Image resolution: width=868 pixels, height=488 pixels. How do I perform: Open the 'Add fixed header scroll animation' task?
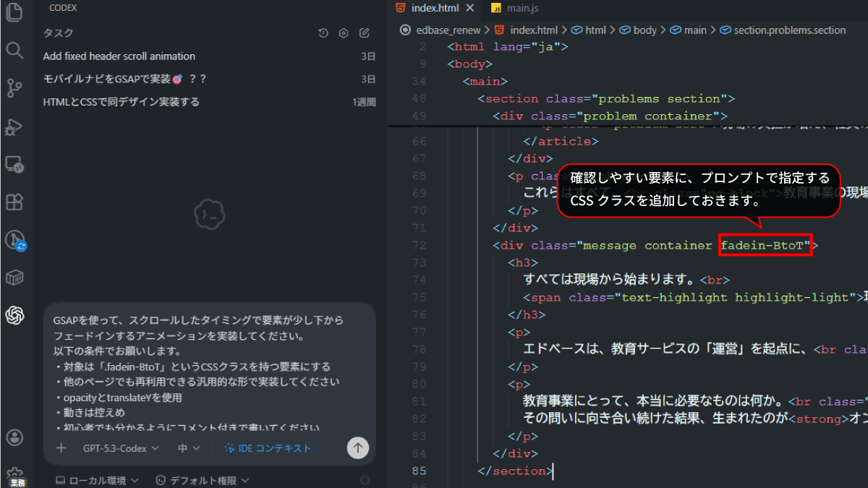pos(119,56)
